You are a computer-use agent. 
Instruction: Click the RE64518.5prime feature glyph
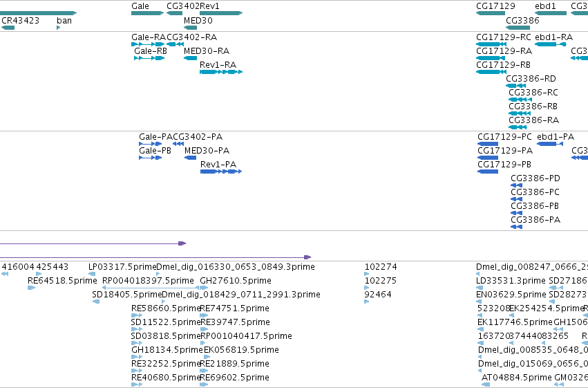[x=32, y=288]
